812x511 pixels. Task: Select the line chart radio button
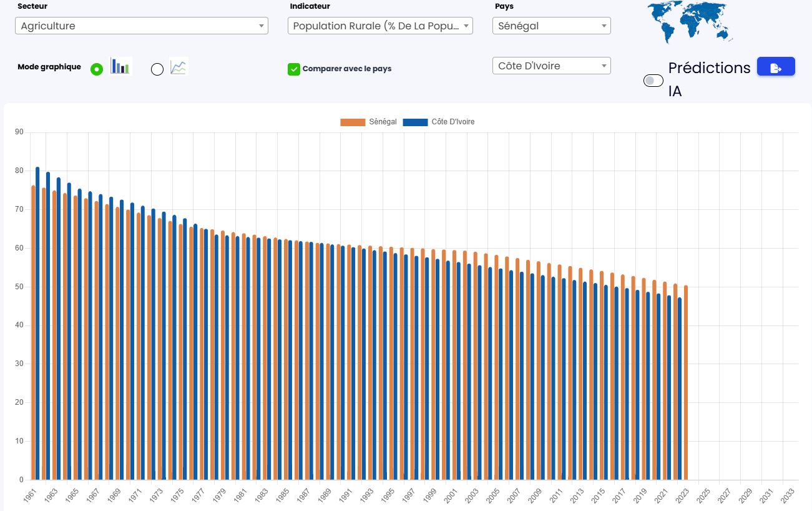[x=157, y=69]
